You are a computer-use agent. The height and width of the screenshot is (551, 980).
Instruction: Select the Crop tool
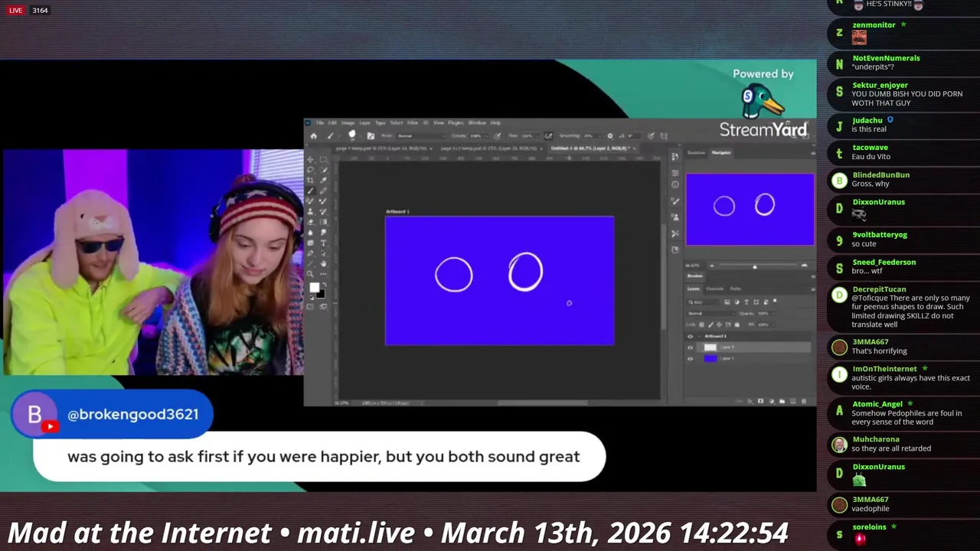point(310,181)
